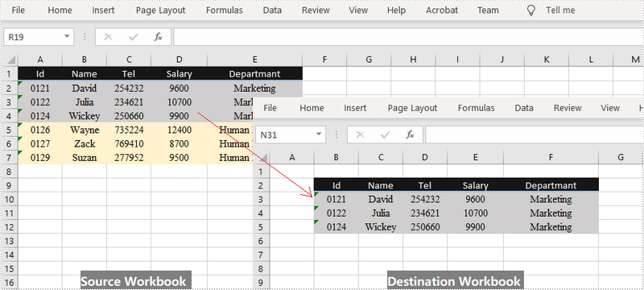Click the lightbulb Tell me icon

click(x=531, y=10)
